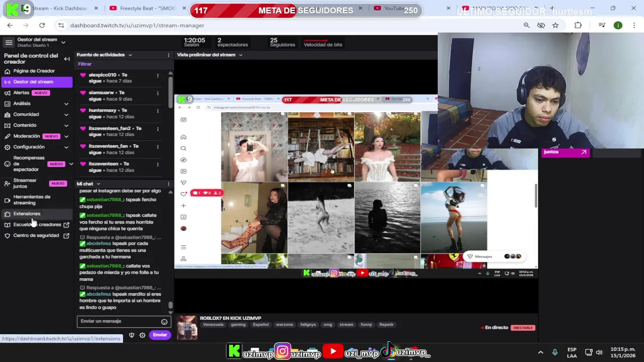This screenshot has width=644, height=362.
Task: Click the stream category thumbnail by stream title
Action: click(187, 328)
